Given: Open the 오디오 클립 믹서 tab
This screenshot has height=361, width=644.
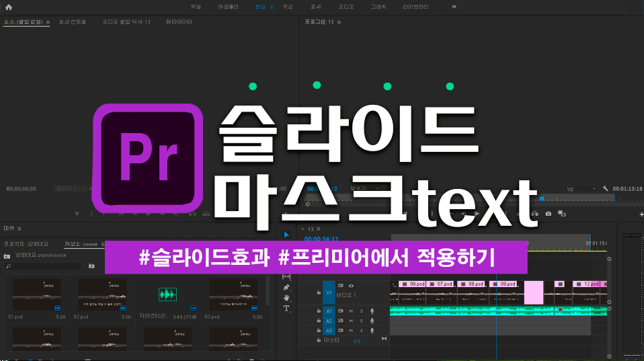Looking at the screenshot, I should click(126, 22).
